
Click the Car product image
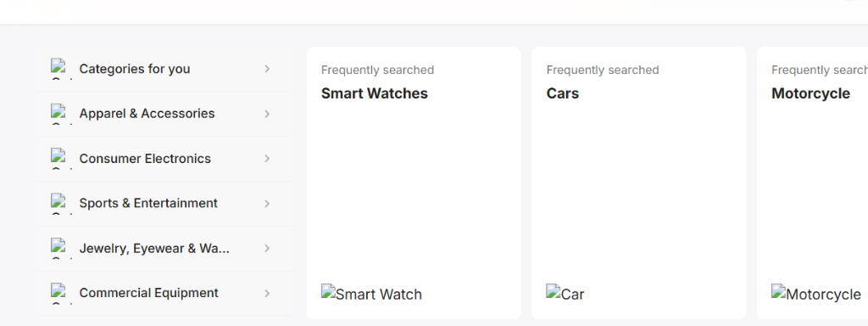(565, 293)
